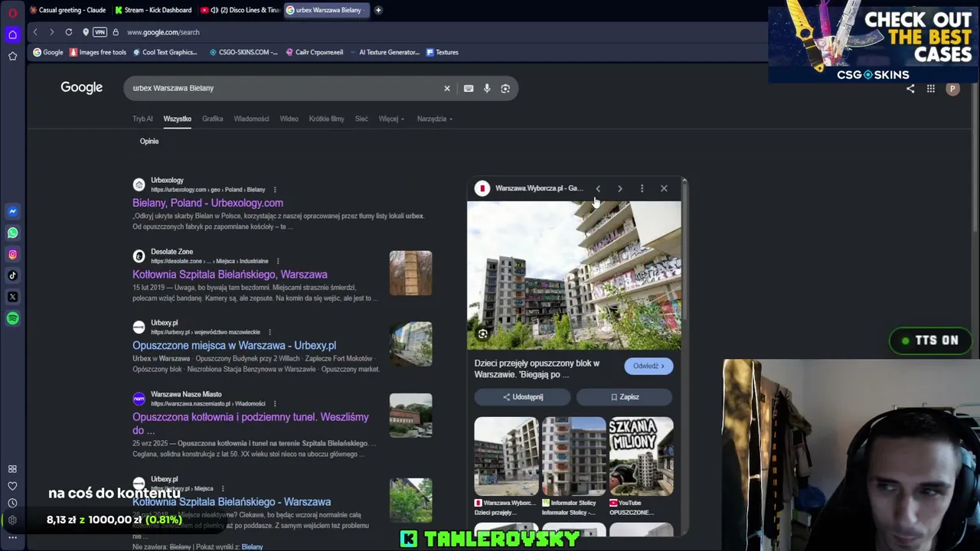
Task: Start Google voice search
Action: (x=487, y=88)
